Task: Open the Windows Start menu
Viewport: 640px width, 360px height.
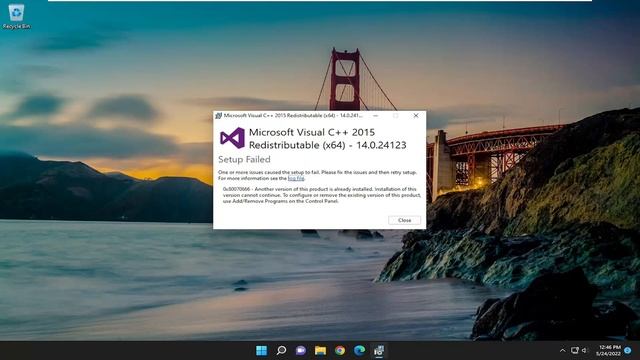Action: pyautogui.click(x=262, y=350)
